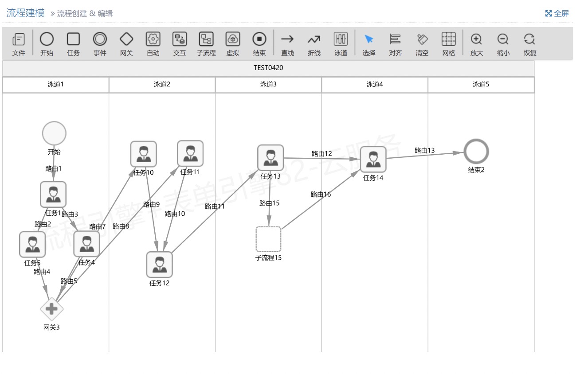This screenshot has height=374, width=588.
Task: Select the 泳道5 lane header
Action: pos(481,85)
